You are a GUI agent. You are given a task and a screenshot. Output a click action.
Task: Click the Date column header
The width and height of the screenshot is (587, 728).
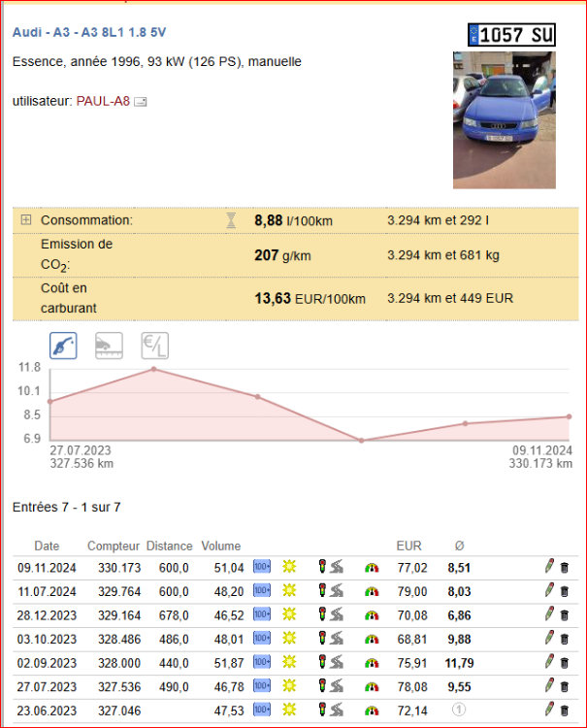point(47,546)
